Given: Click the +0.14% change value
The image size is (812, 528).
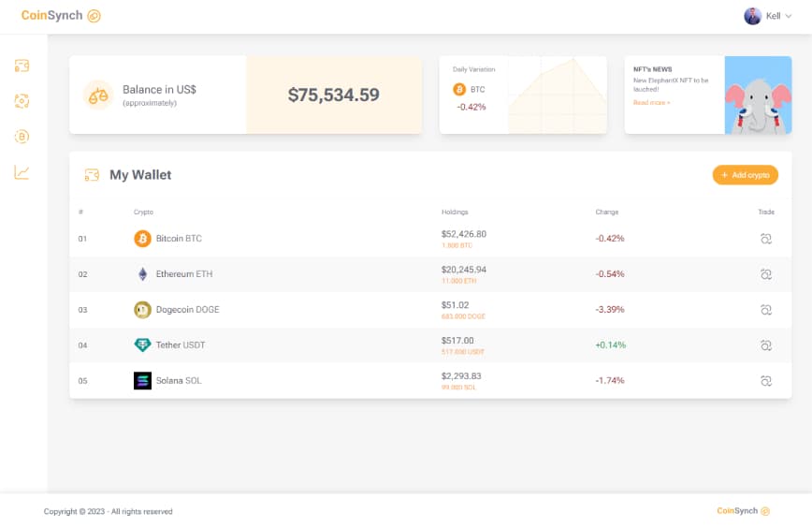Looking at the screenshot, I should click(x=610, y=345).
